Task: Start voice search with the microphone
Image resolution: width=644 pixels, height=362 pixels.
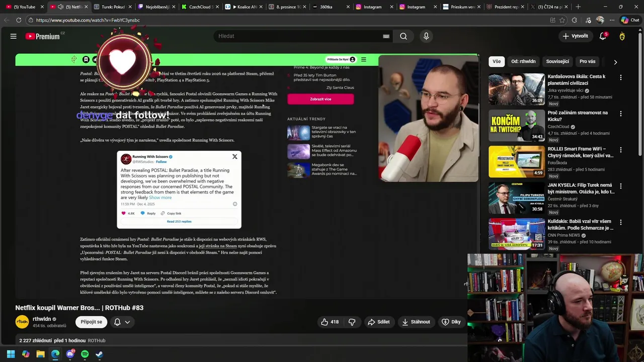Action: click(426, 36)
